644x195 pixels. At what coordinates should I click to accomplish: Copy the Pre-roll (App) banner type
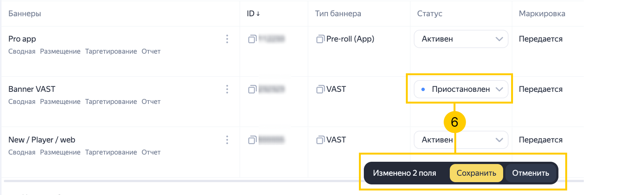320,39
